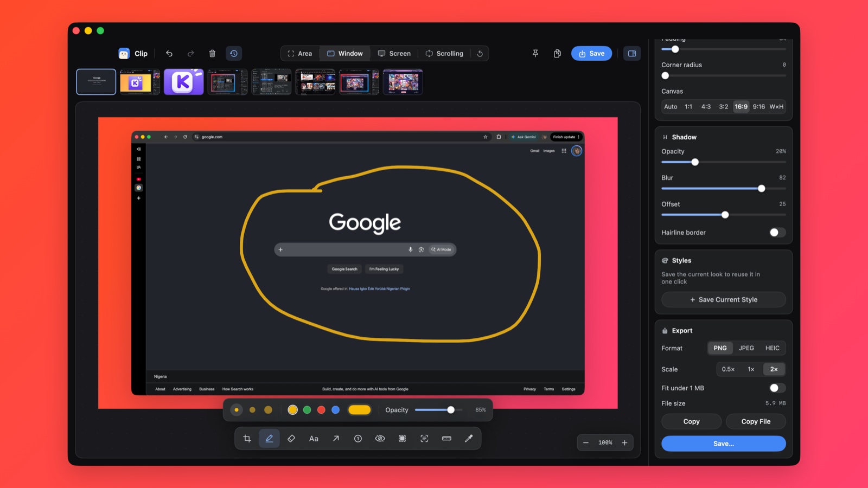This screenshot has height=488, width=868.
Task: Set export scale to 1×
Action: coord(751,369)
